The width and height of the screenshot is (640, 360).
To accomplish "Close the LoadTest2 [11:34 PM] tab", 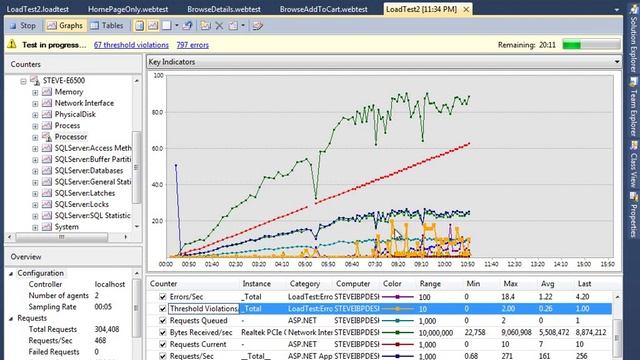I will coord(466,9).
